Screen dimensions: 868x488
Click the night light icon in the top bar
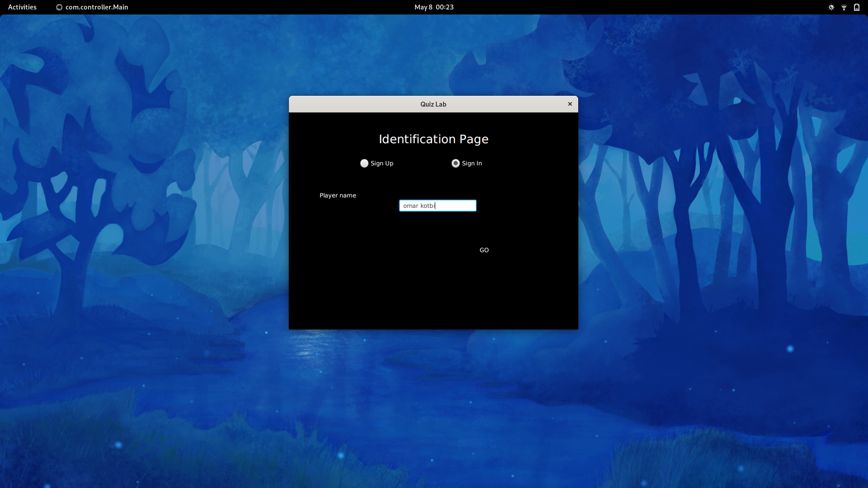coord(831,7)
